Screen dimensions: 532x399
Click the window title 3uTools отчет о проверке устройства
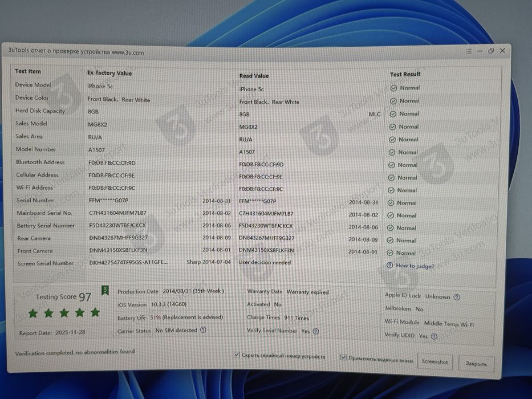[76, 51]
